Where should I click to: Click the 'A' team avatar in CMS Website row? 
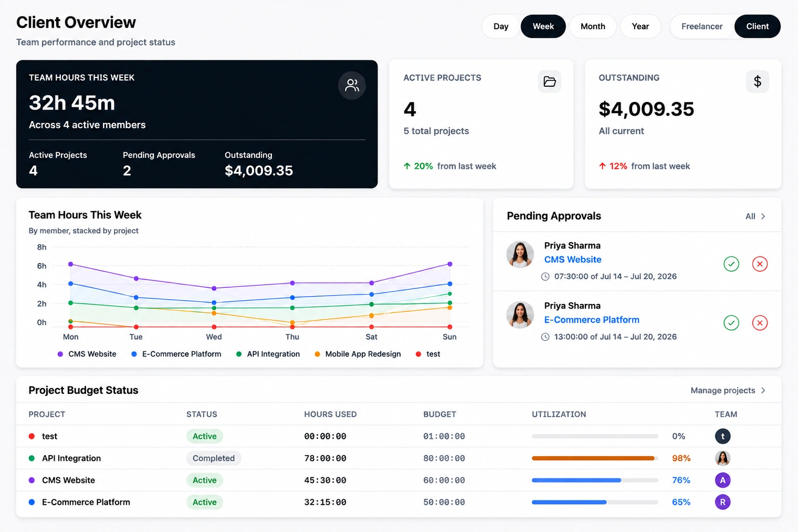point(723,480)
